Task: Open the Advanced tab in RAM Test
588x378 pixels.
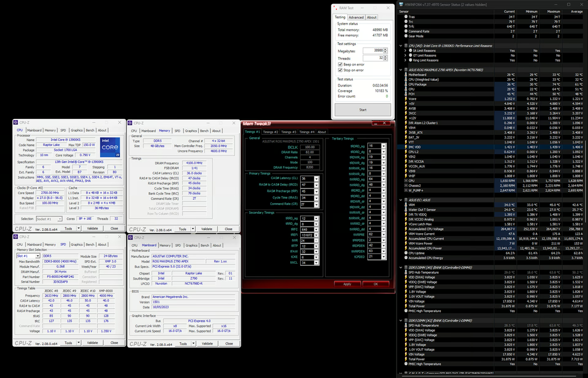Action: (x=356, y=17)
